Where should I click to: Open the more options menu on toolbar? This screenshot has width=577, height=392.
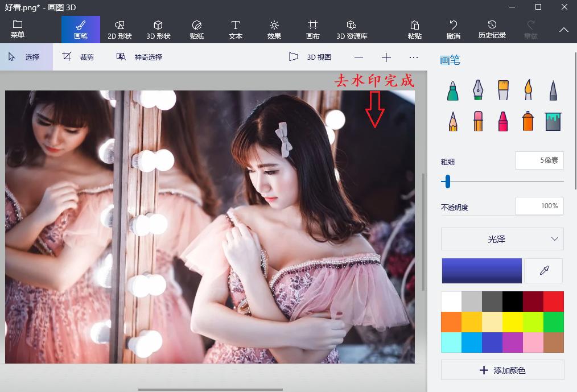pyautogui.click(x=414, y=57)
